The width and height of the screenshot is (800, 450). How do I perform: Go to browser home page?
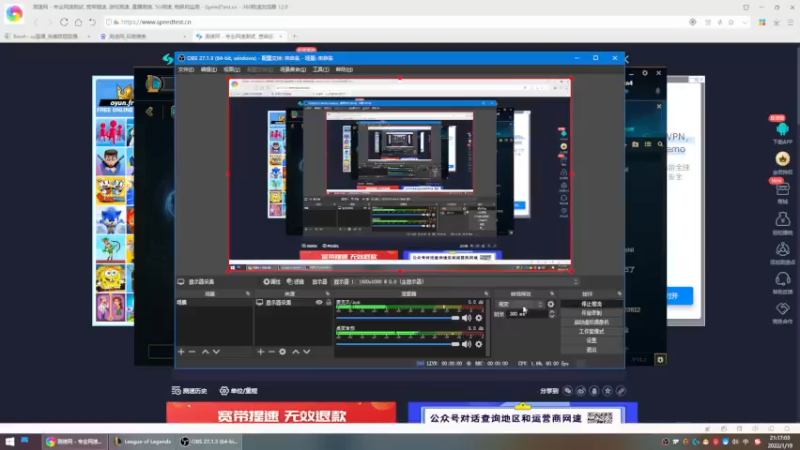[x=78, y=22]
